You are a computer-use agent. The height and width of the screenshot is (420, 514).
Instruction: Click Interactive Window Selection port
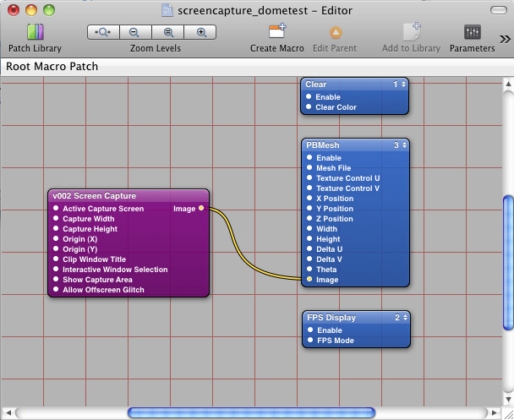[x=56, y=270]
